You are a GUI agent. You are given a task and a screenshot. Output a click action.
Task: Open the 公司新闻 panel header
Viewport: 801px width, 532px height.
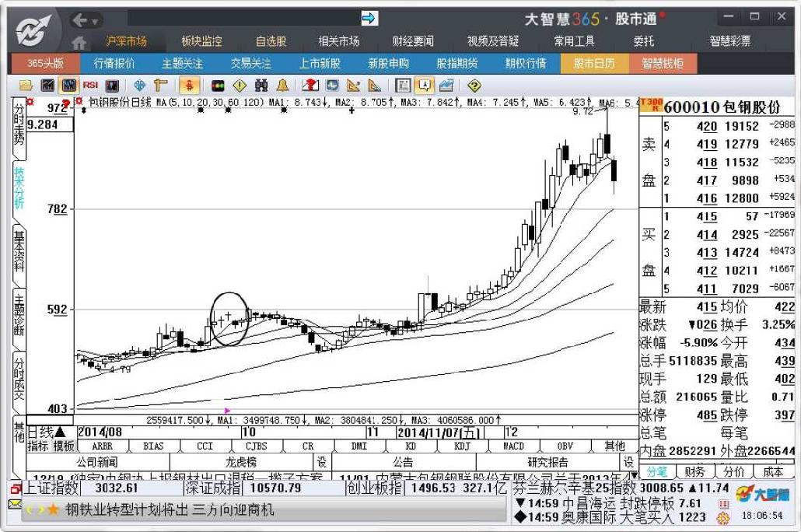pos(97,463)
